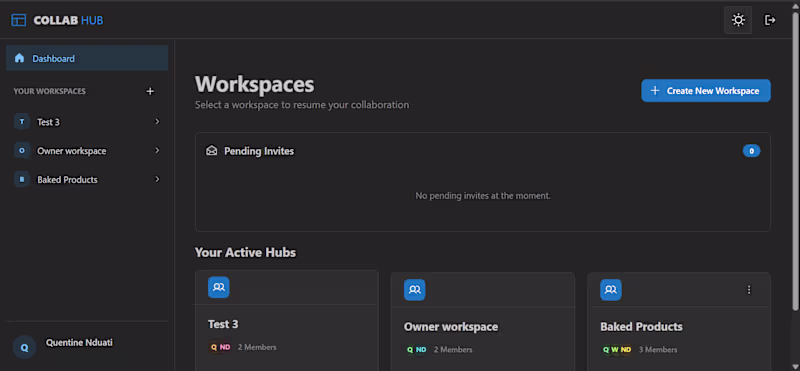The image size is (800, 371).
Task: Click the O avatar for Owner workspace
Action: (21, 151)
